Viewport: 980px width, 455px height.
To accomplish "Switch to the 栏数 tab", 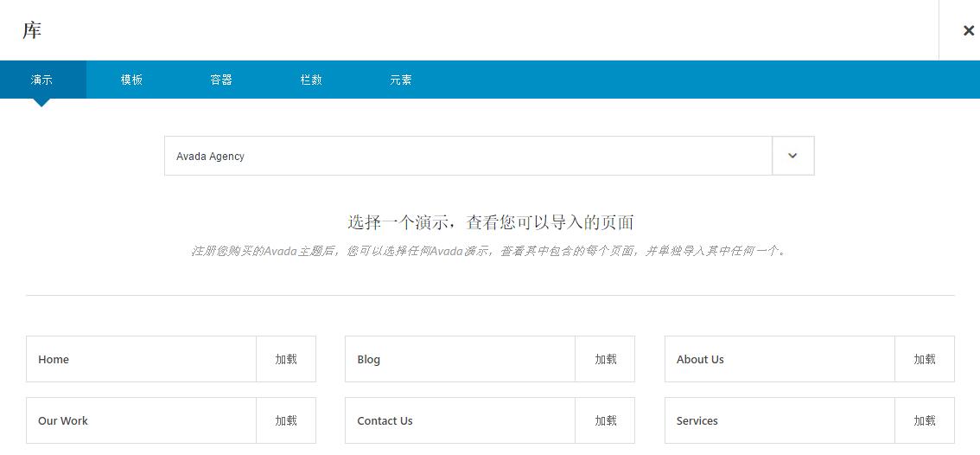I will [311, 80].
